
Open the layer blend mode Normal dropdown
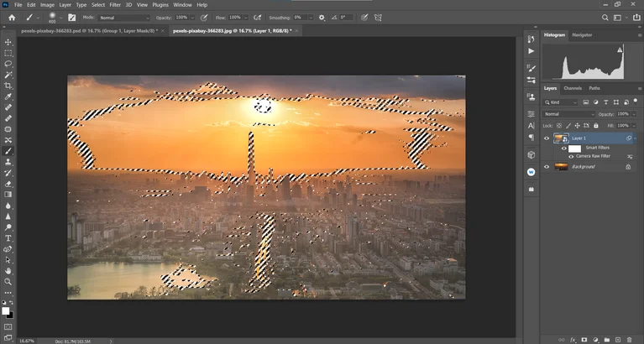click(568, 114)
